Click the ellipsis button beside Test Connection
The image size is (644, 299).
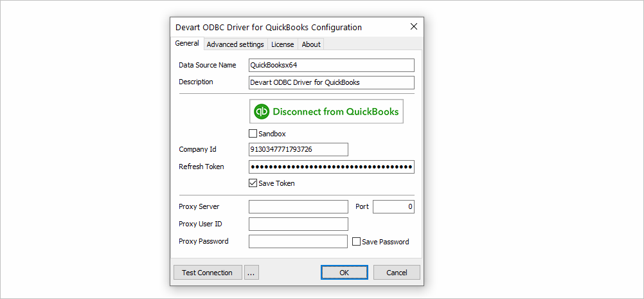(251, 273)
